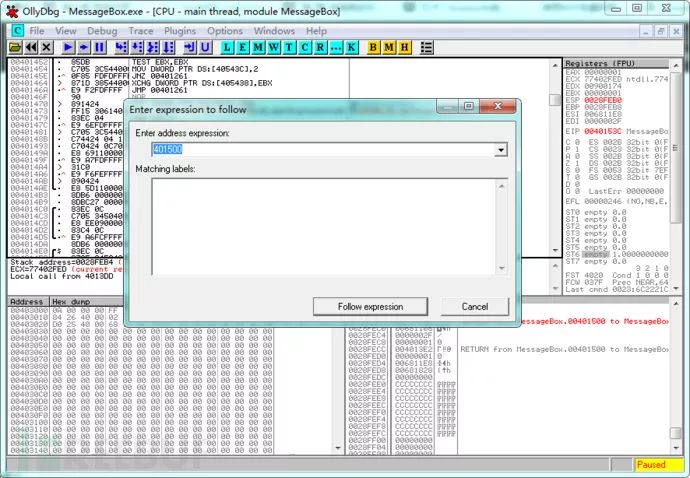Click the CPU window 'C' icon in the menu bar
690x478 pixels.
[x=18, y=30]
